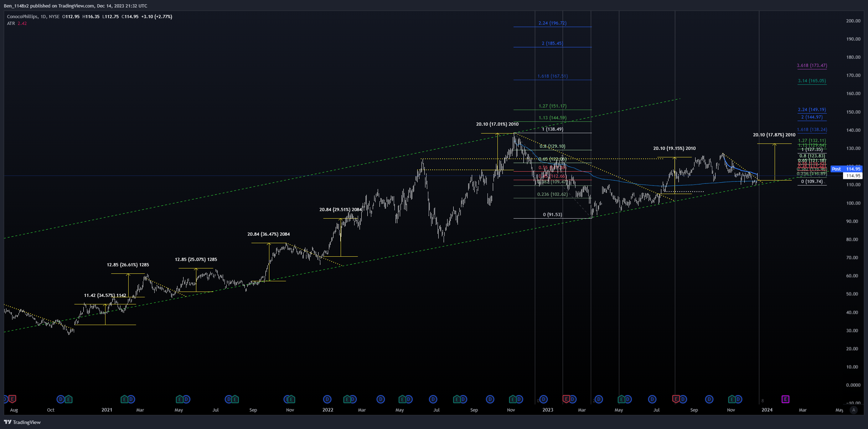Click the measurement label '11.42 (34.57%) 1142'

[105, 295]
